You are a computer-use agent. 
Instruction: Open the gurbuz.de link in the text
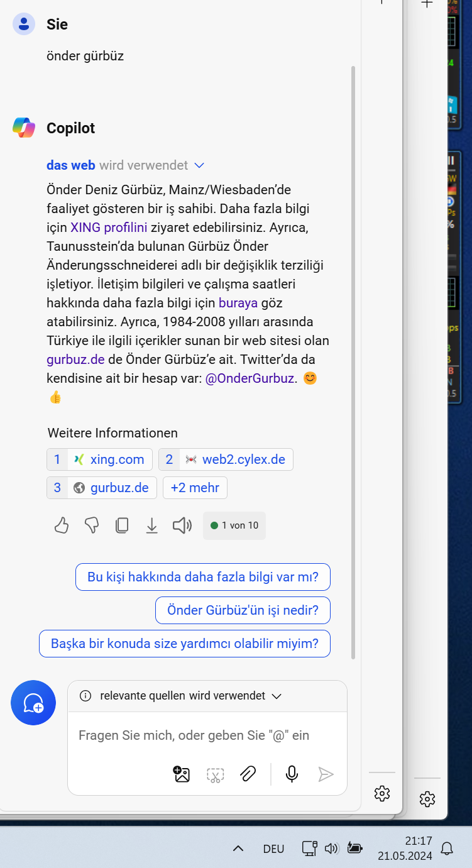point(75,360)
